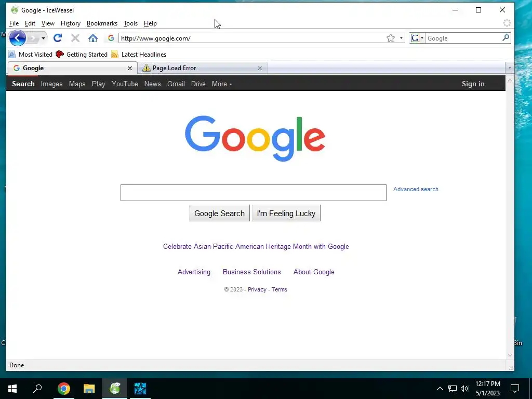Image resolution: width=532 pixels, height=399 pixels.
Task: Open News from the Google bar
Action: [152, 84]
